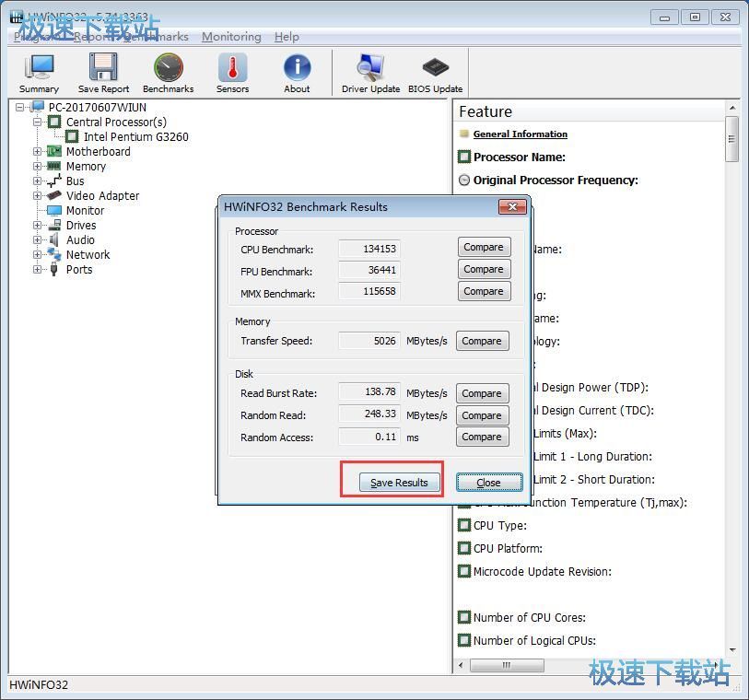Click the Intel Pentium G3260 chip icon
The image size is (749, 700).
[x=72, y=136]
